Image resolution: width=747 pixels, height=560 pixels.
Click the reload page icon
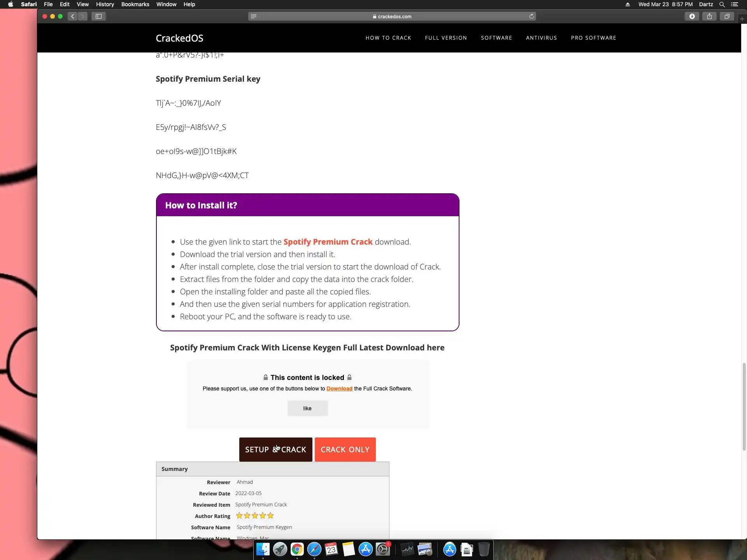point(531,16)
